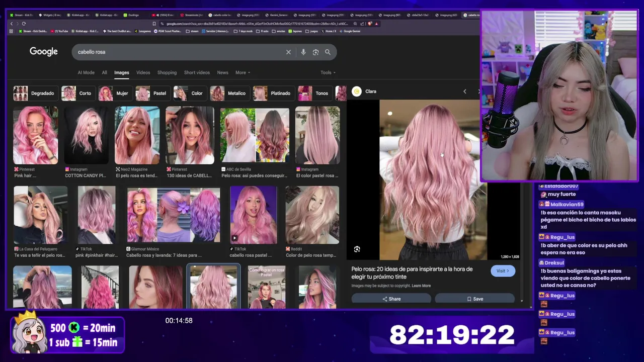Switch to the Videos tab
The height and width of the screenshot is (362, 644).
click(143, 72)
